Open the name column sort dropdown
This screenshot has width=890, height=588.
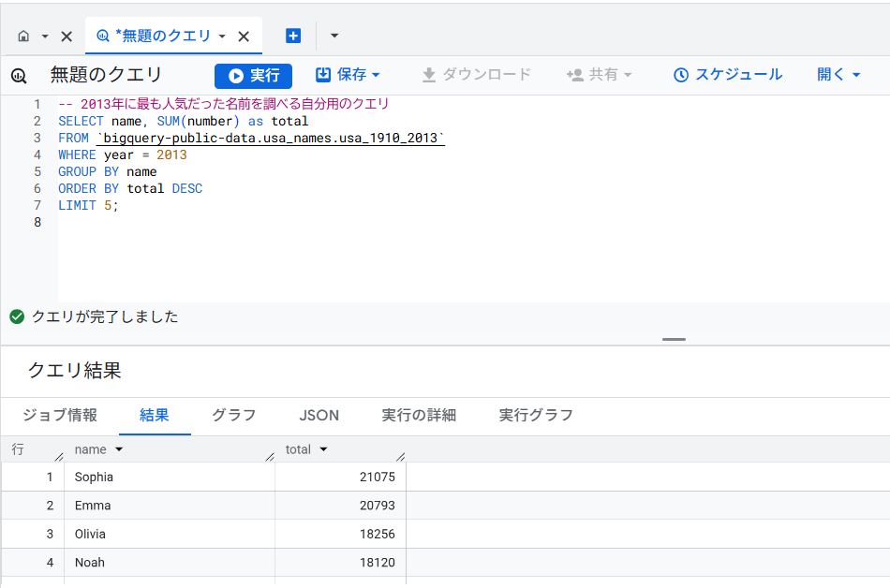pyautogui.click(x=119, y=449)
